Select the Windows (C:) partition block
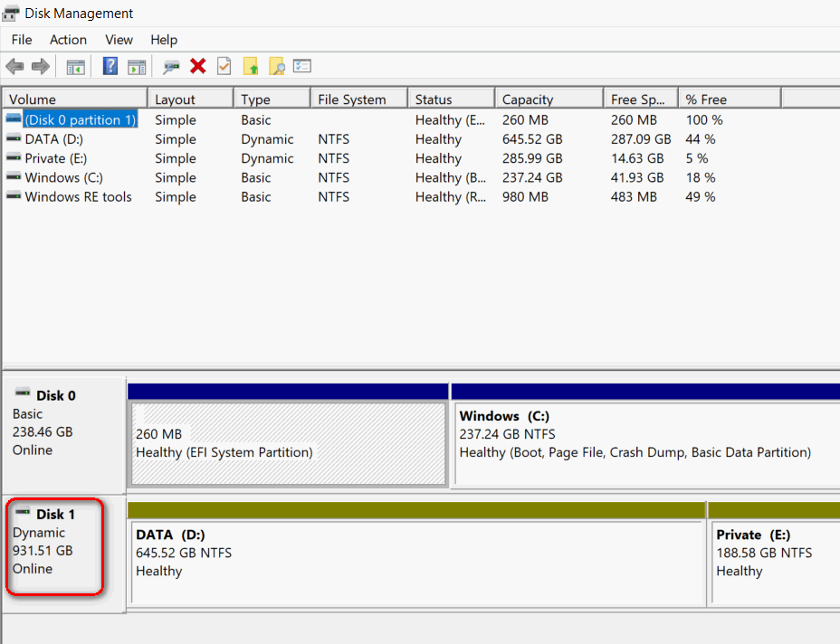The image size is (840, 644). (646, 443)
